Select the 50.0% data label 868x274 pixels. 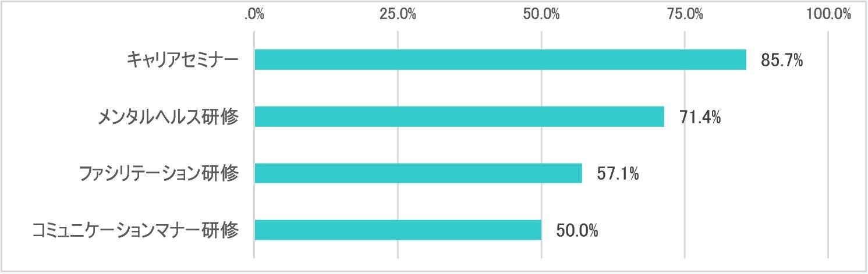click(577, 230)
